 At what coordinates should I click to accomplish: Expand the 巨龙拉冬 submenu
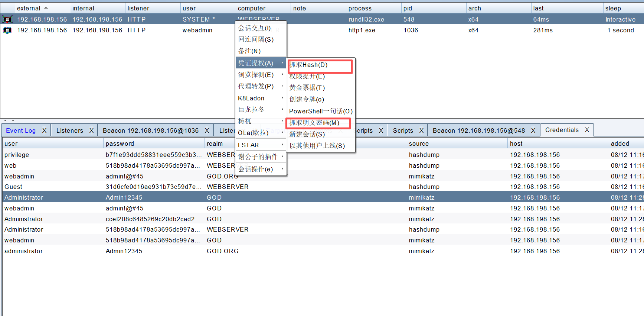click(261, 110)
